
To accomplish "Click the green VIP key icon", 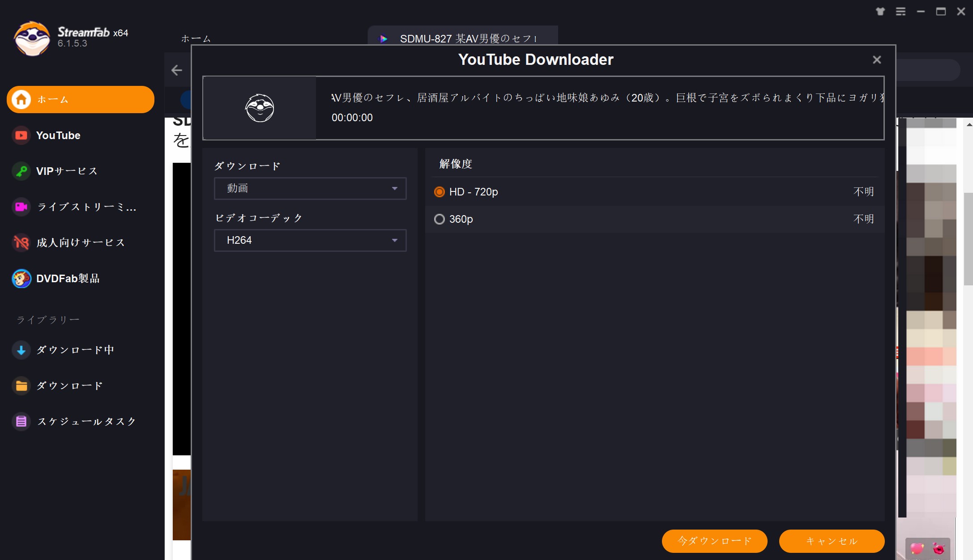I will click(21, 171).
